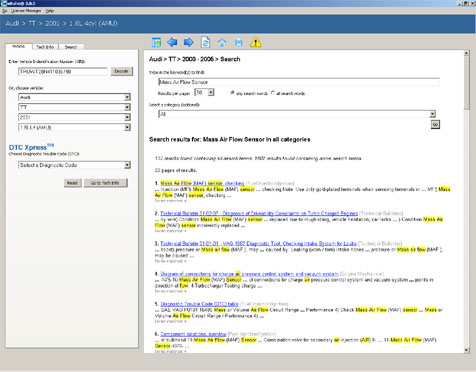
Task: Select the any search words radio button
Action: pyautogui.click(x=233, y=93)
